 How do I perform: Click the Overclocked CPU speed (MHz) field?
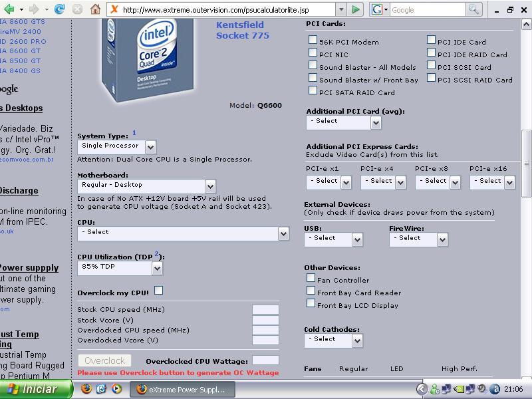(265, 330)
